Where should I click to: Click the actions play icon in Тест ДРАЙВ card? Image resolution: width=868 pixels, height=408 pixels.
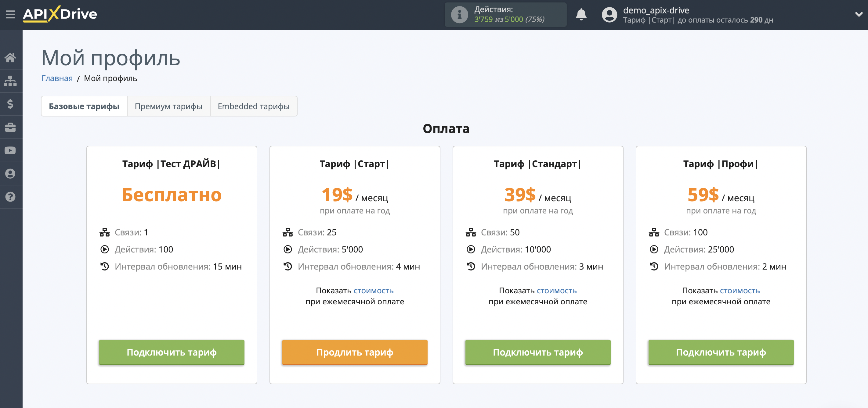[104, 249]
